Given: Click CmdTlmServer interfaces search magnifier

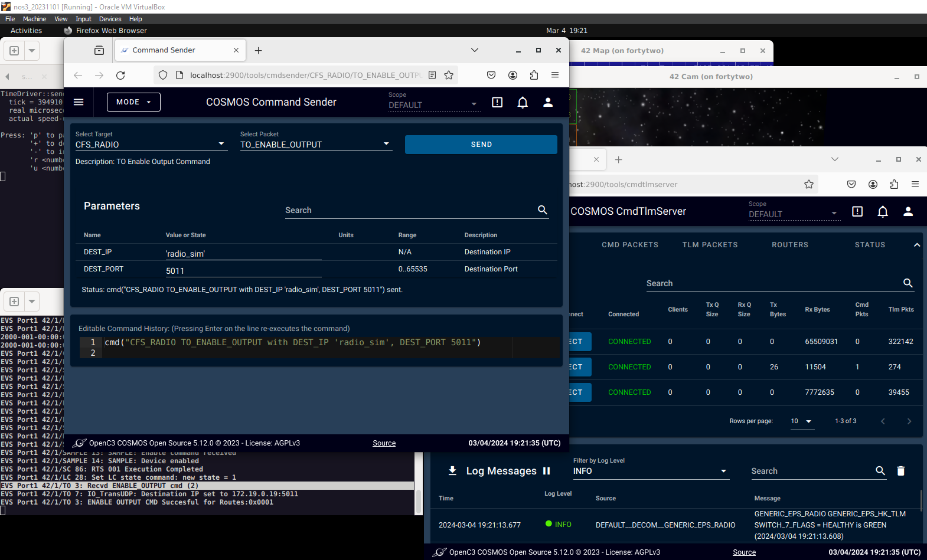Looking at the screenshot, I should click(908, 283).
